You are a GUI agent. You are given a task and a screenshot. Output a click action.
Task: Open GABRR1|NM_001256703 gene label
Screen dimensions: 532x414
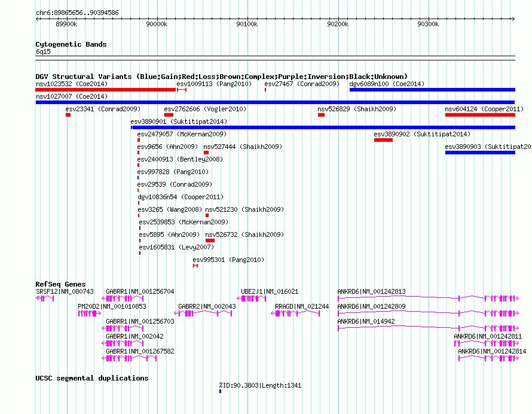[140, 321]
